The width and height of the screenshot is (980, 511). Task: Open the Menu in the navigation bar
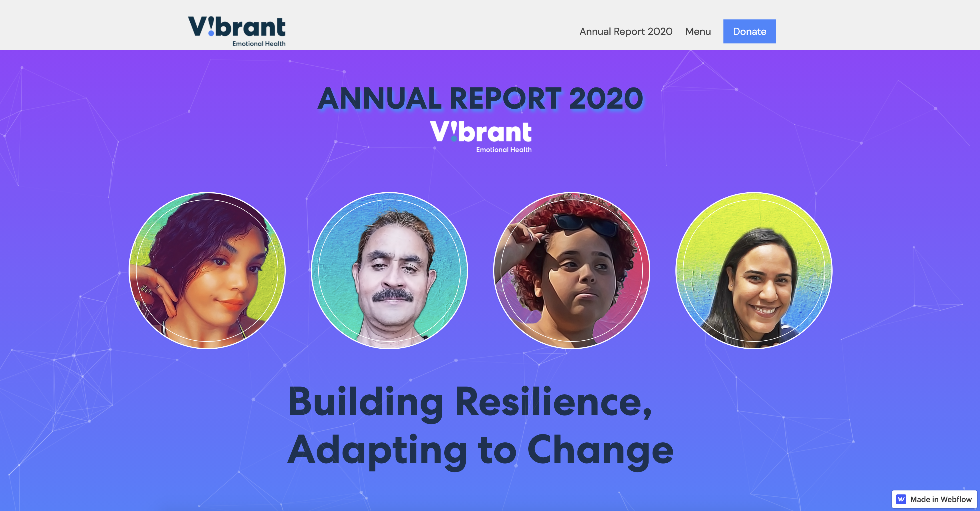[698, 31]
